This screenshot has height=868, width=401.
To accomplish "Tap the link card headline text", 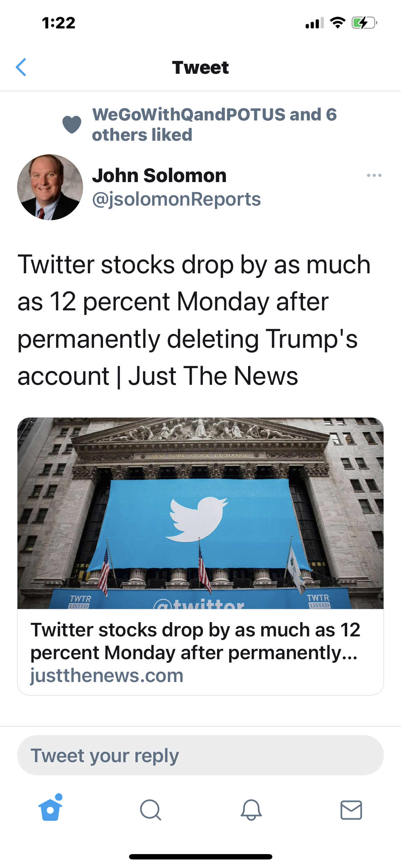I will point(195,641).
